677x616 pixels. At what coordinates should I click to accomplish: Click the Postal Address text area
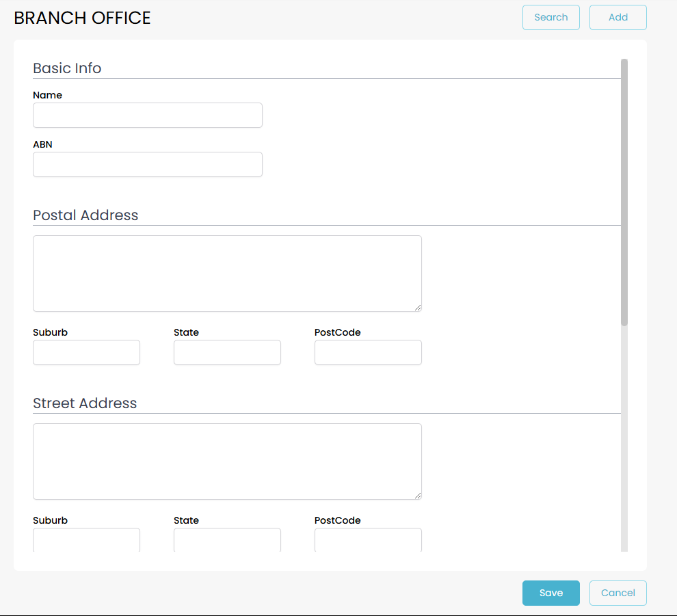(x=227, y=273)
